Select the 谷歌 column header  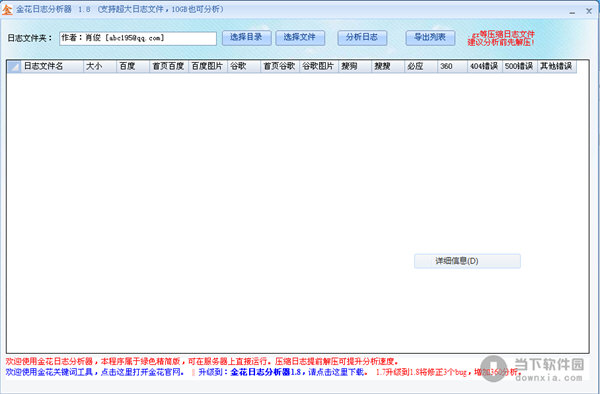tap(244, 66)
